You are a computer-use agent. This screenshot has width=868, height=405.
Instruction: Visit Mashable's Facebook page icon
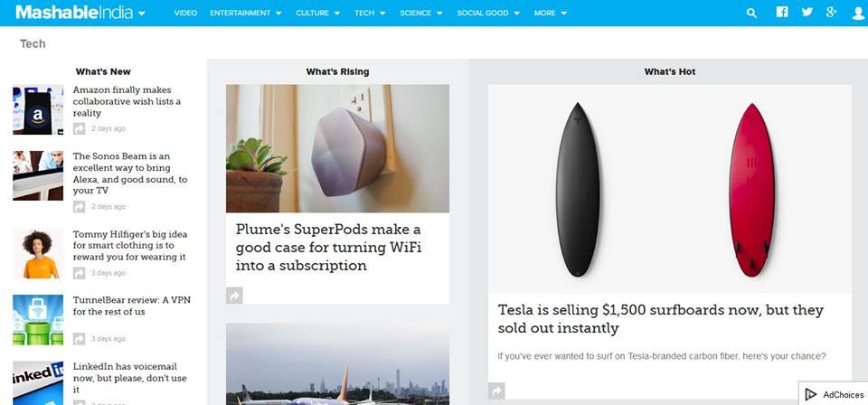point(781,12)
